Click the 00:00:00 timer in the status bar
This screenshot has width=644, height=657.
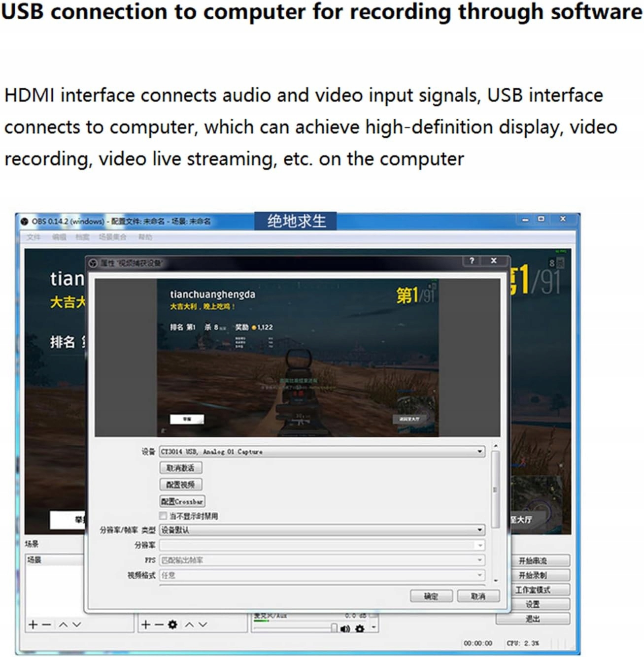coord(477,643)
